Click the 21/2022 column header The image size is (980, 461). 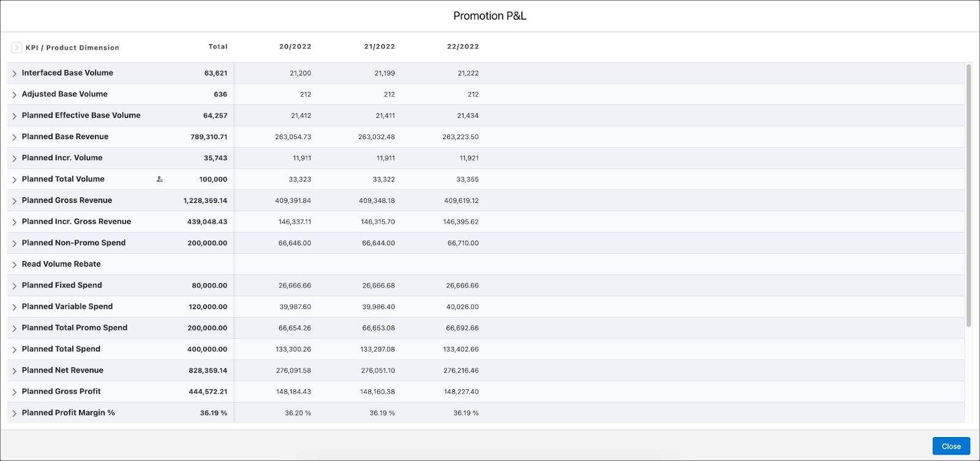click(x=380, y=47)
